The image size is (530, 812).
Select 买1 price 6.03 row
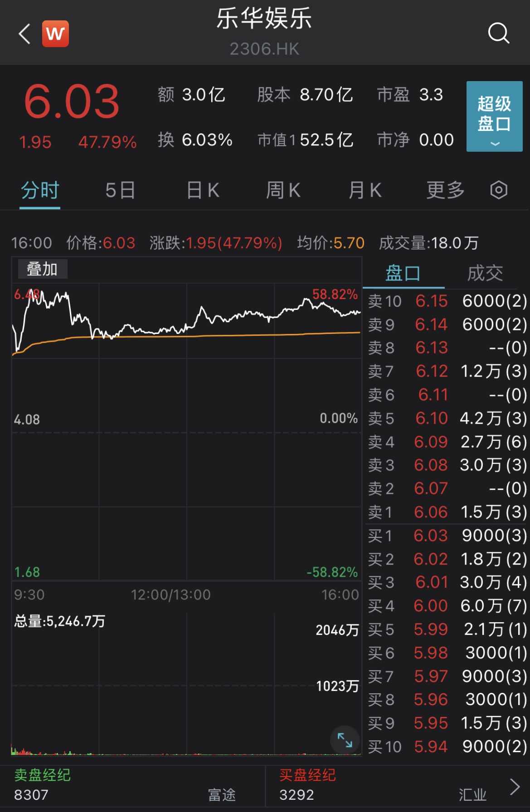point(447,536)
